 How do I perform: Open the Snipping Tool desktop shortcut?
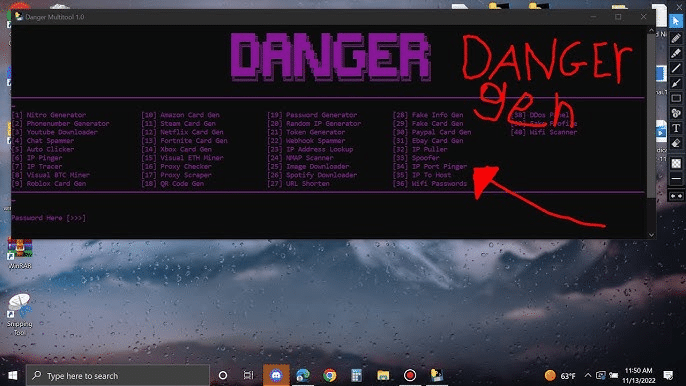pyautogui.click(x=19, y=314)
